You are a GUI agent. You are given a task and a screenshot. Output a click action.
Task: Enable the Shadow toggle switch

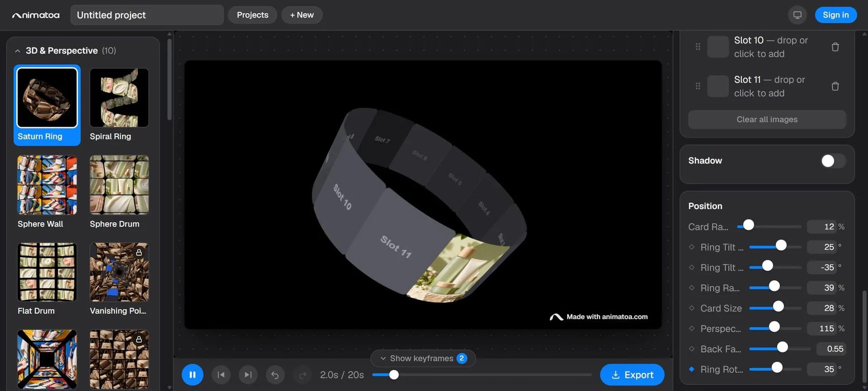(833, 161)
